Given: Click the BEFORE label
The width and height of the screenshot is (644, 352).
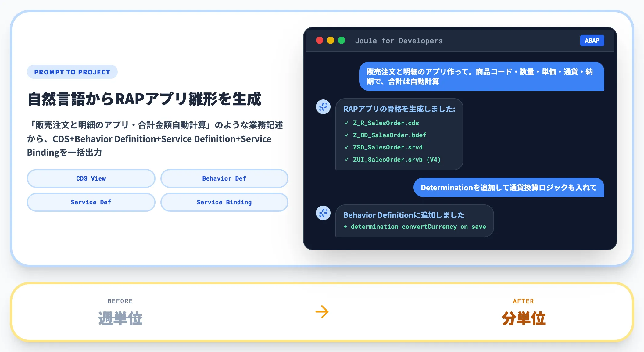Looking at the screenshot, I should [120, 301].
